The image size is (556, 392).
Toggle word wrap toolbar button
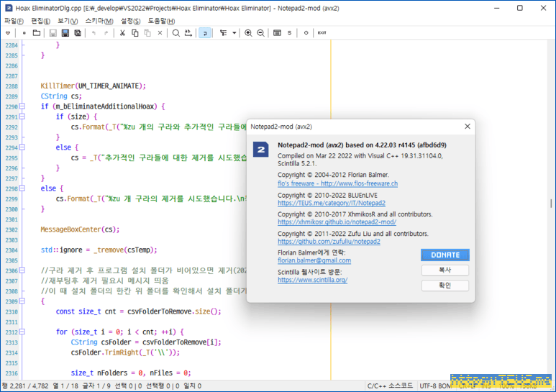(204, 33)
